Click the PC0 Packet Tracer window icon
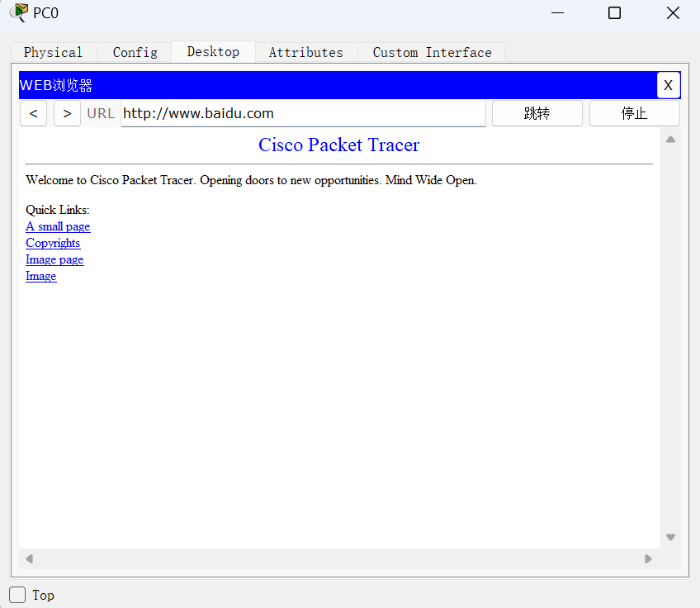 tap(19, 12)
